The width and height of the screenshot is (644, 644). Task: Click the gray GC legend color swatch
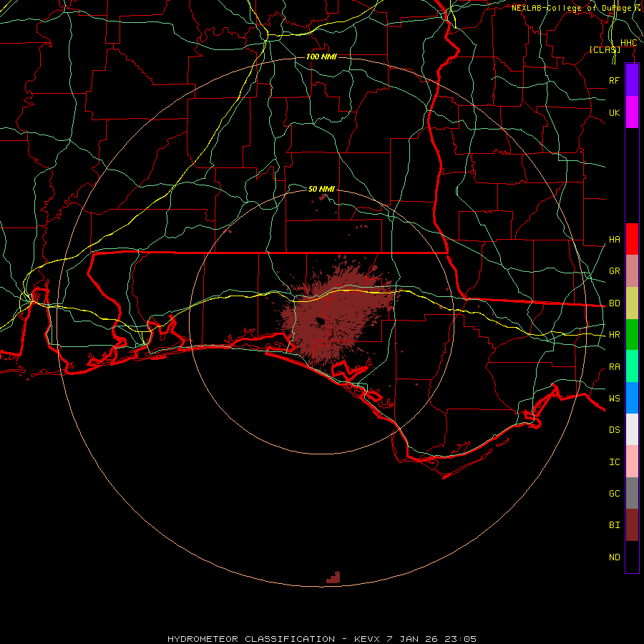pyautogui.click(x=632, y=493)
